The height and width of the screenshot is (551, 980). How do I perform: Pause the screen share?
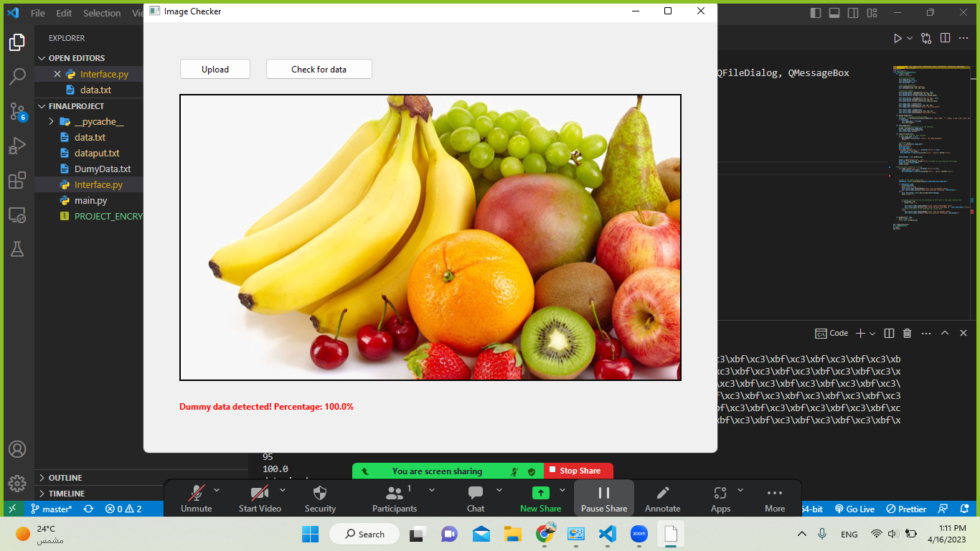pos(603,497)
